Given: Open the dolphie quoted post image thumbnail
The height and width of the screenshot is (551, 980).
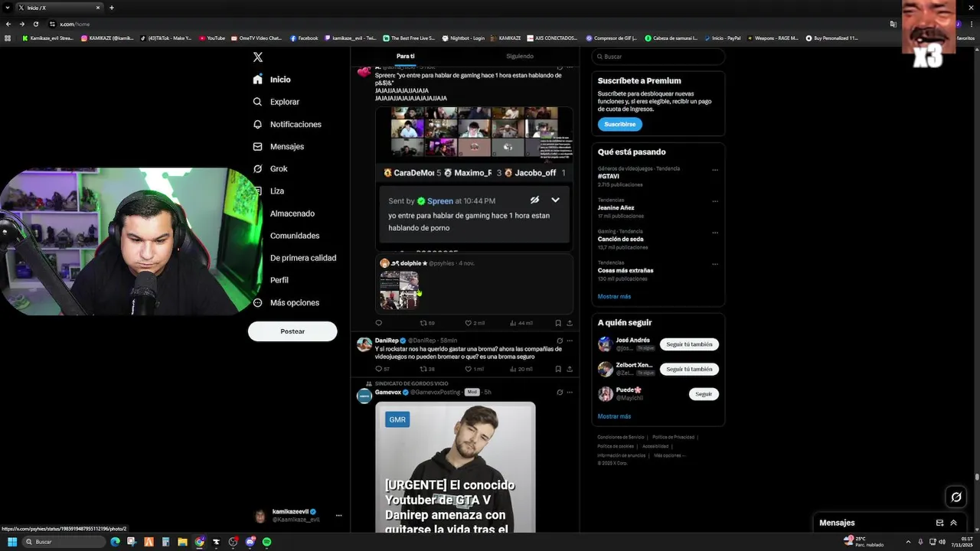Looking at the screenshot, I should pyautogui.click(x=399, y=290).
